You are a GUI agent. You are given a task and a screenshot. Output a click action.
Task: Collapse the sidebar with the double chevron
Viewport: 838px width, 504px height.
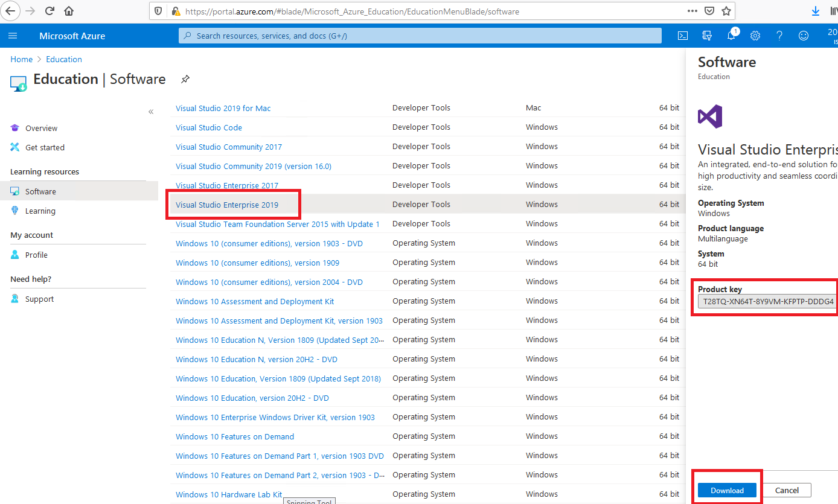click(151, 112)
